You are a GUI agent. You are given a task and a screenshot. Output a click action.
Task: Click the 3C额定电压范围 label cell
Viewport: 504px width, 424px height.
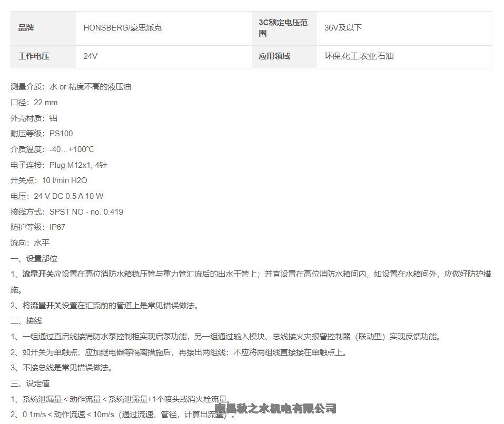point(283,28)
